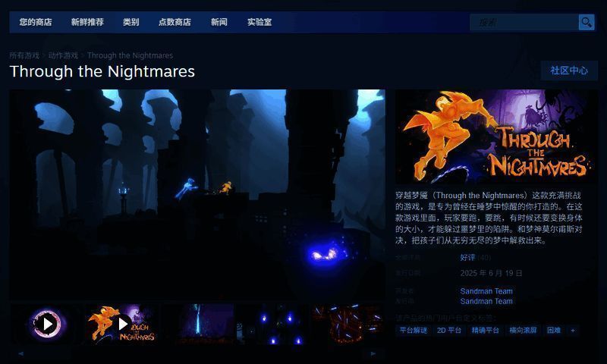Select the 横向滚屏 tag
The image size is (607, 364).
click(523, 331)
